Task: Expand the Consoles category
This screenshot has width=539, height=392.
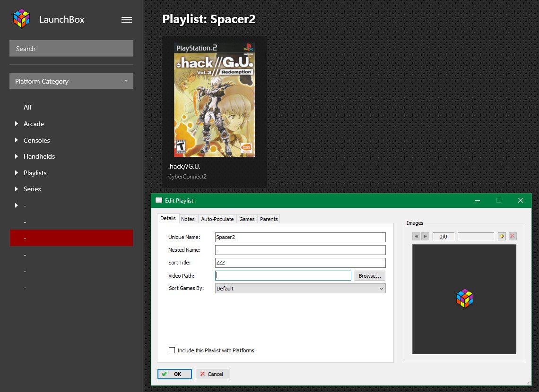Action: coord(16,140)
